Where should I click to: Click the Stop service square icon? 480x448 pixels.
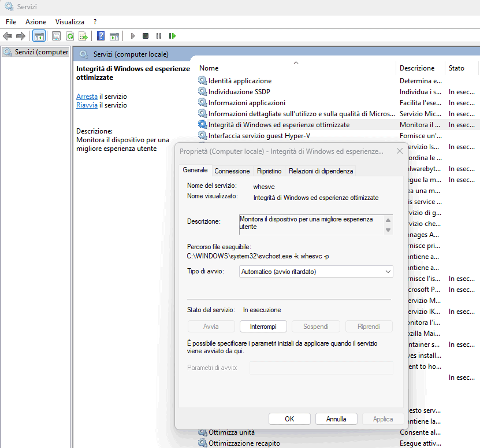pos(146,36)
